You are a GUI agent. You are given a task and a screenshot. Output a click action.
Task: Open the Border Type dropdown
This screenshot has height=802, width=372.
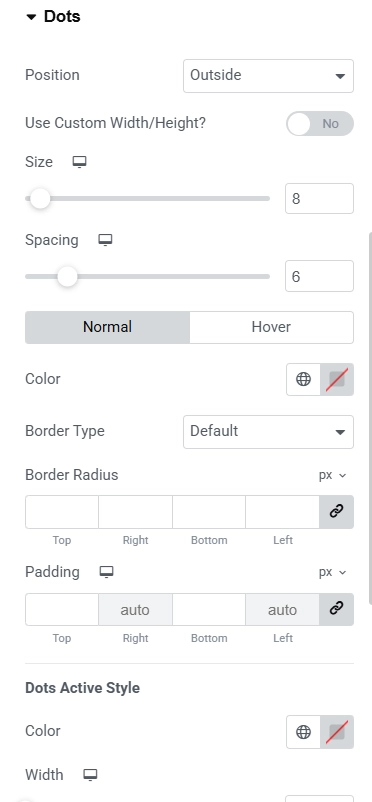(x=268, y=432)
